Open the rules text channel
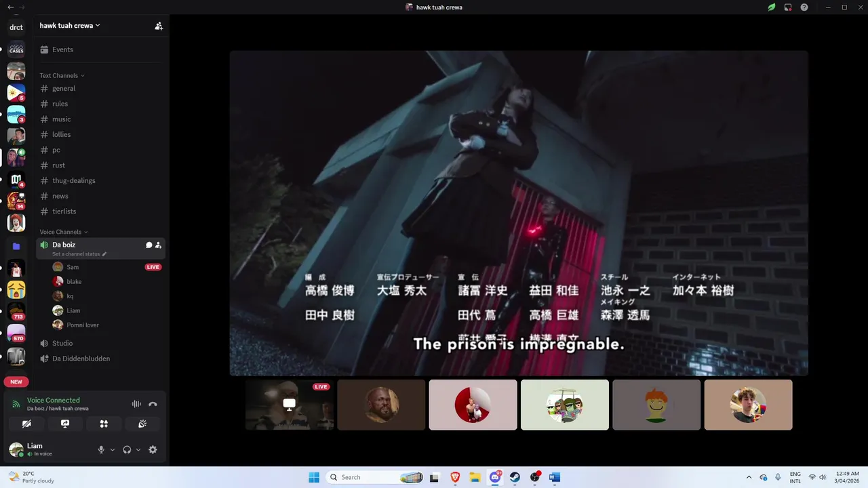 [100, 104]
